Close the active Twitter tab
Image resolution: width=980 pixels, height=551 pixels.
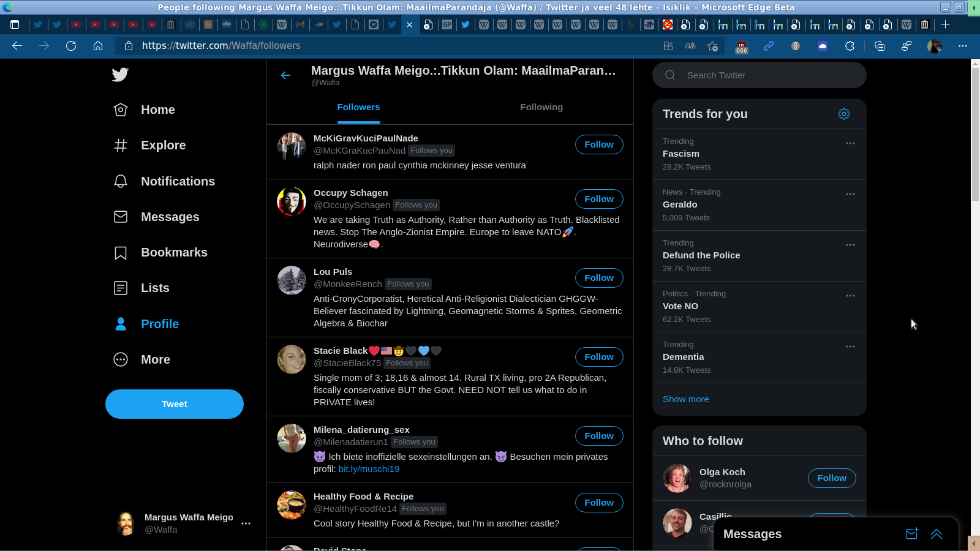point(409,24)
